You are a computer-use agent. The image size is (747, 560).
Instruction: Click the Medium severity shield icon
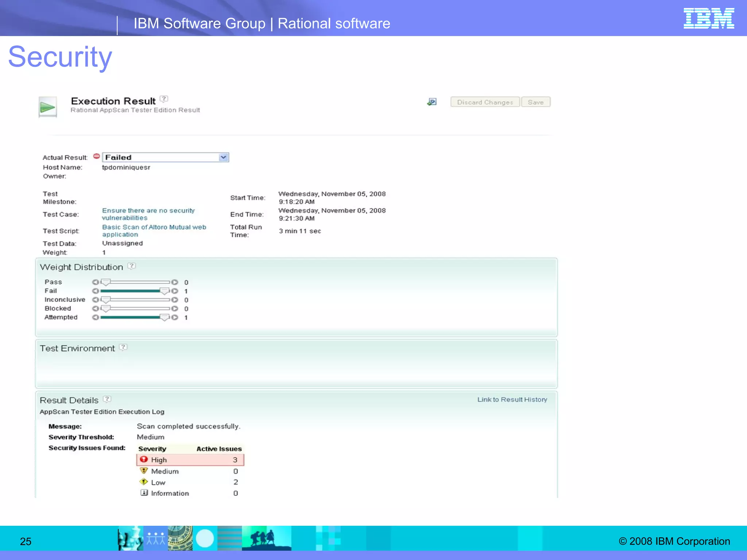tap(144, 471)
